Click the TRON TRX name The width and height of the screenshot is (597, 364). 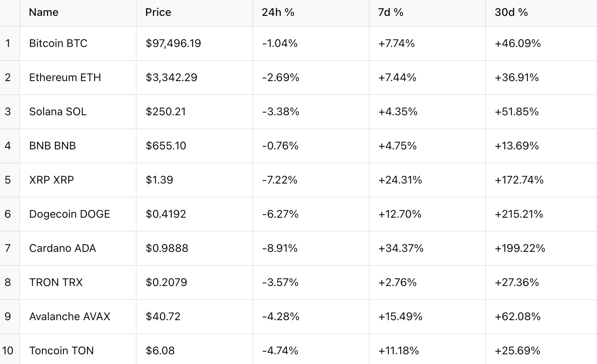56,282
